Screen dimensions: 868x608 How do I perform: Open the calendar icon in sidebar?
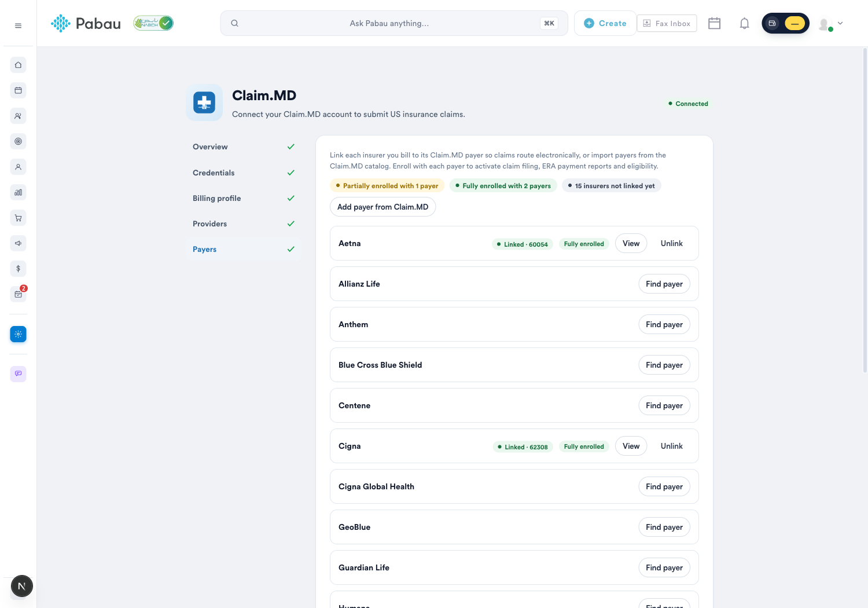pyautogui.click(x=18, y=90)
